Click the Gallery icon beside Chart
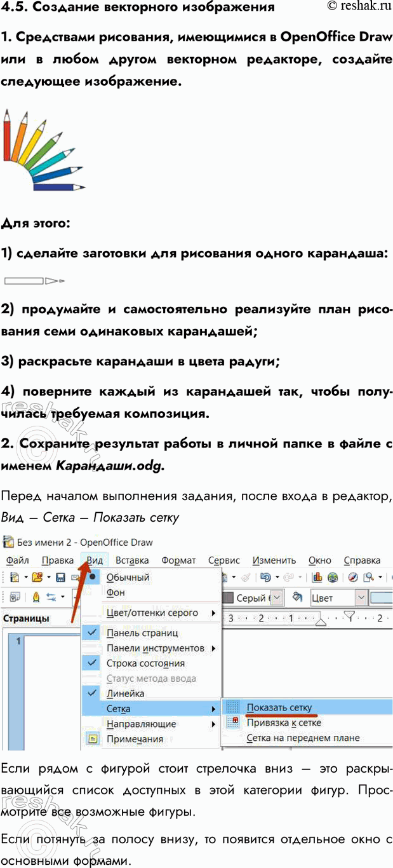 332,578
